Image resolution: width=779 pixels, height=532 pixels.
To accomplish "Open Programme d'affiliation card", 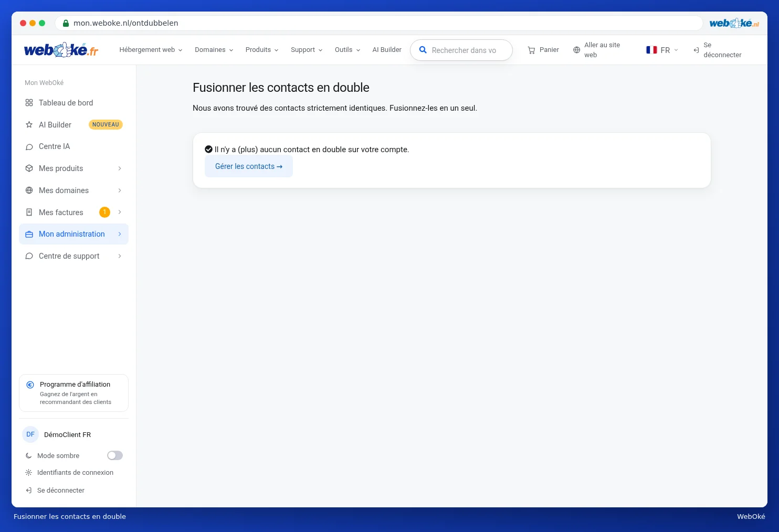I will [x=73, y=393].
